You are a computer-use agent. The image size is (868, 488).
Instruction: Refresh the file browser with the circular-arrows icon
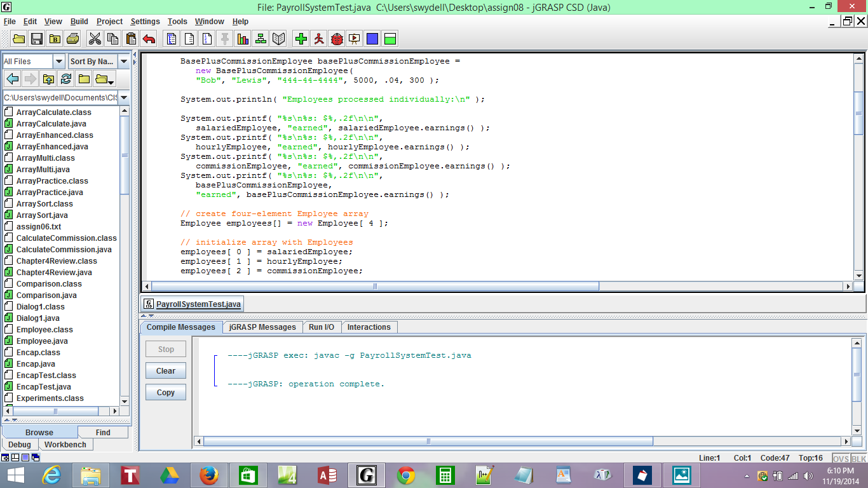[x=65, y=79]
